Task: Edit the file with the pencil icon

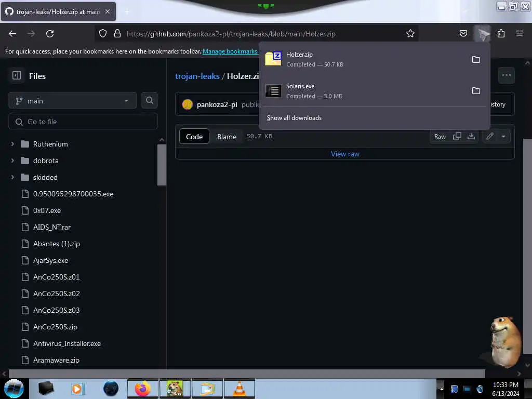Action: 489,136
